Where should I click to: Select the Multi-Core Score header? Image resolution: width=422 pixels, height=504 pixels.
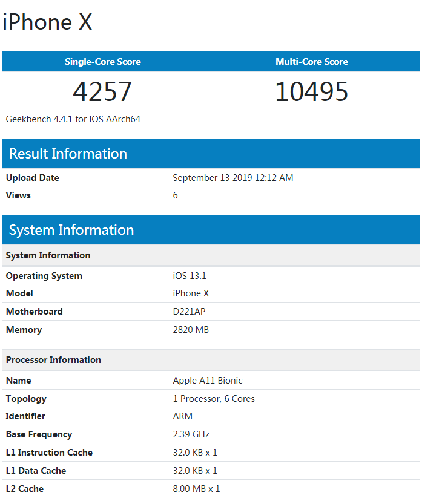[311, 62]
